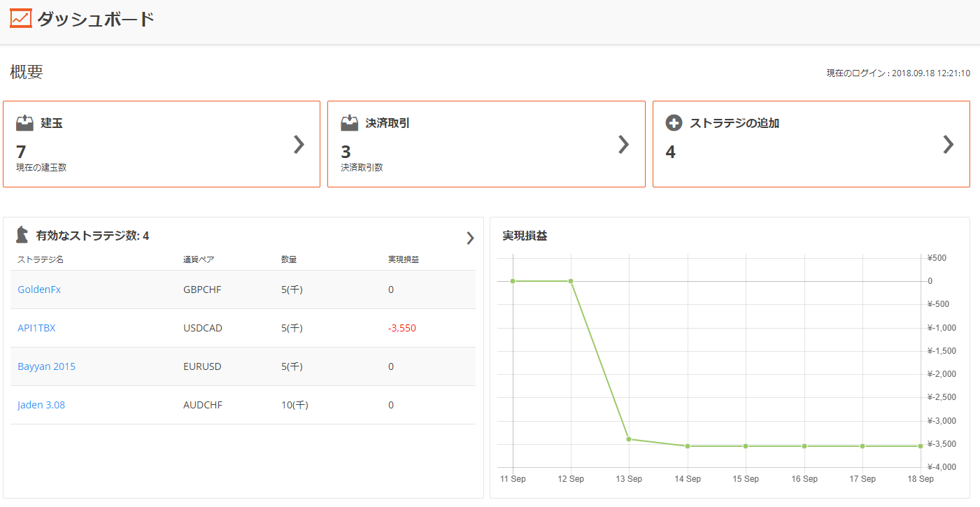Open the API1TBX strategy link

[x=36, y=328]
